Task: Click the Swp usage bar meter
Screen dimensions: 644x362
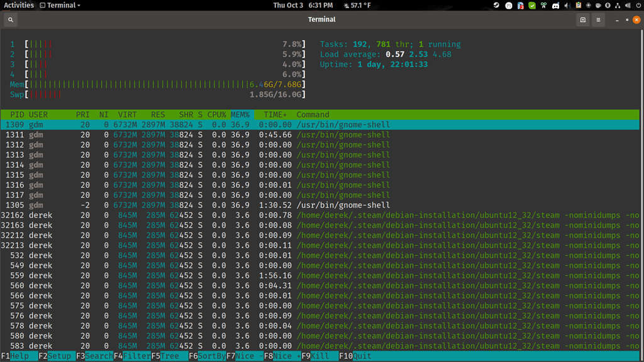Action: tap(158, 94)
